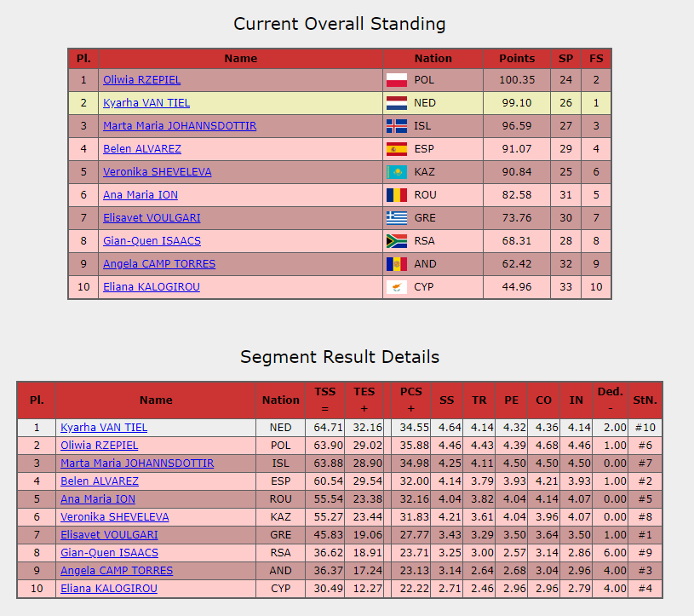Click the South Africa flag icon
The height and width of the screenshot is (616, 694).
click(x=397, y=241)
